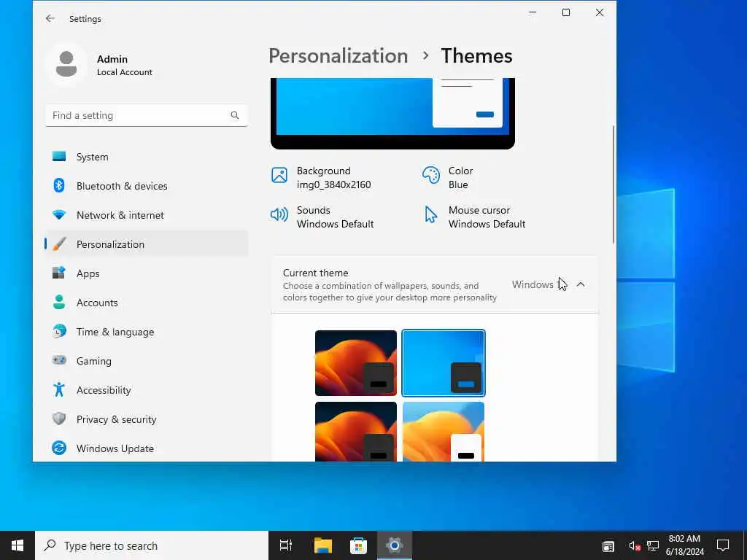Click the Admin Local Account name
This screenshot has height=560, width=747.
[x=124, y=65]
